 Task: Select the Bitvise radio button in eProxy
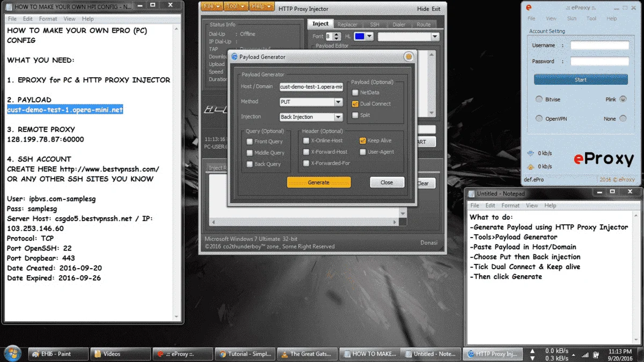coord(539,99)
